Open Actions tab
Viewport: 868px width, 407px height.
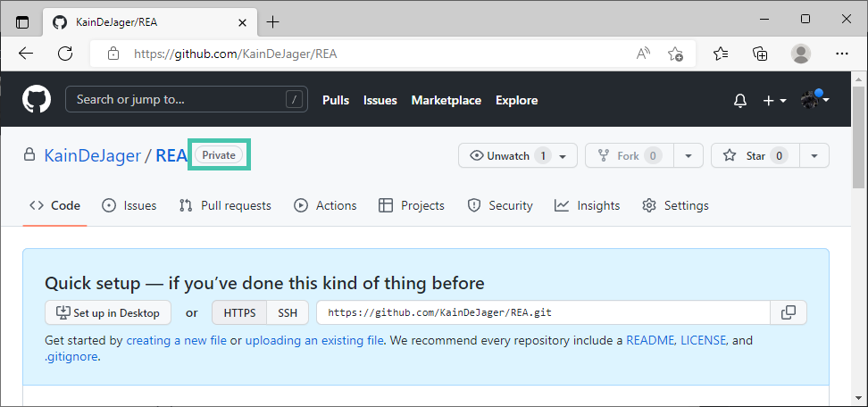[325, 205]
